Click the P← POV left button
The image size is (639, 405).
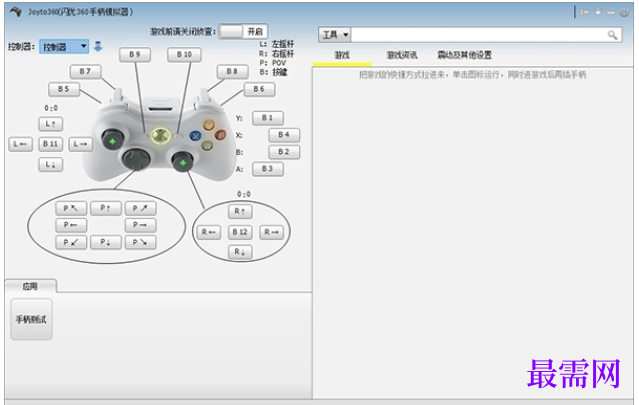point(71,225)
